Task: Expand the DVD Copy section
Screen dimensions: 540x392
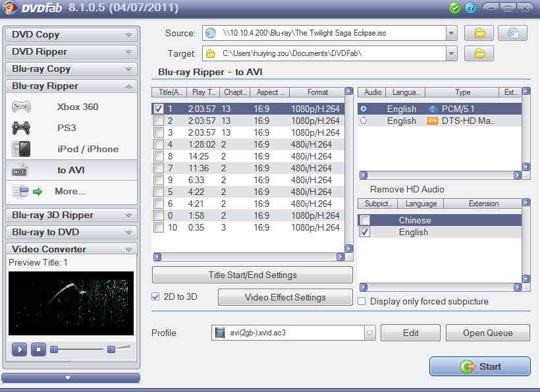Action: click(71, 34)
